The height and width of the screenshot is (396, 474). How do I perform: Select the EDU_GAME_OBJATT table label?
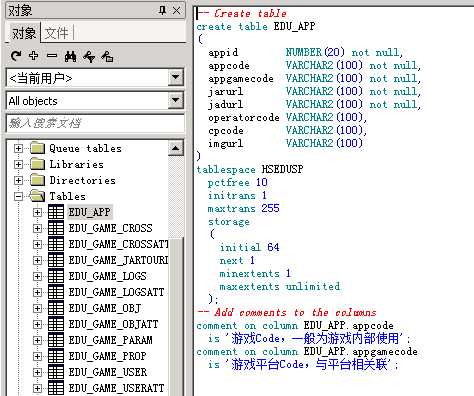tap(113, 324)
